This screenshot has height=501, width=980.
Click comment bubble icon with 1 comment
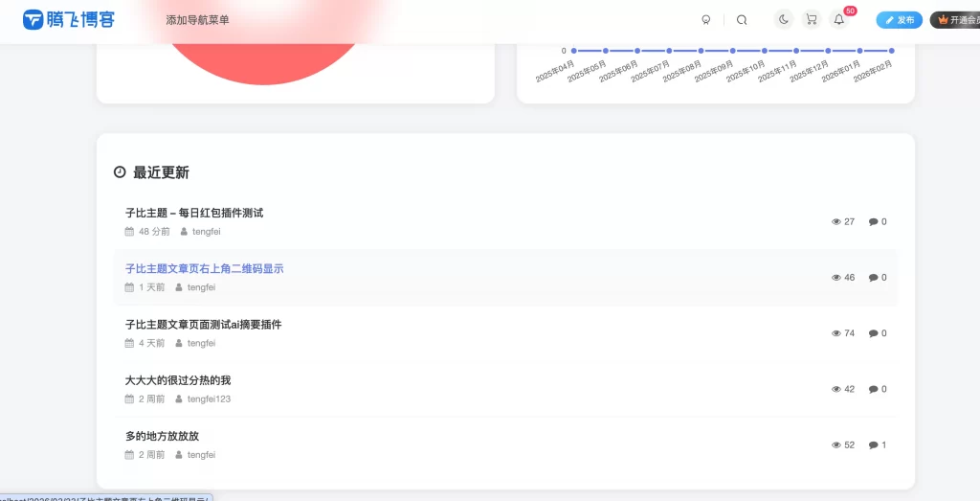pos(874,445)
